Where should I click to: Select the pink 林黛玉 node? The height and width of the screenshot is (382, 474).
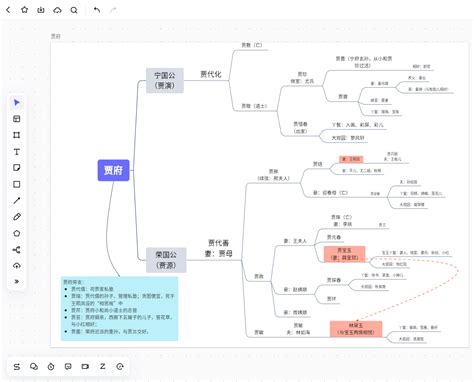pyautogui.click(x=356, y=329)
